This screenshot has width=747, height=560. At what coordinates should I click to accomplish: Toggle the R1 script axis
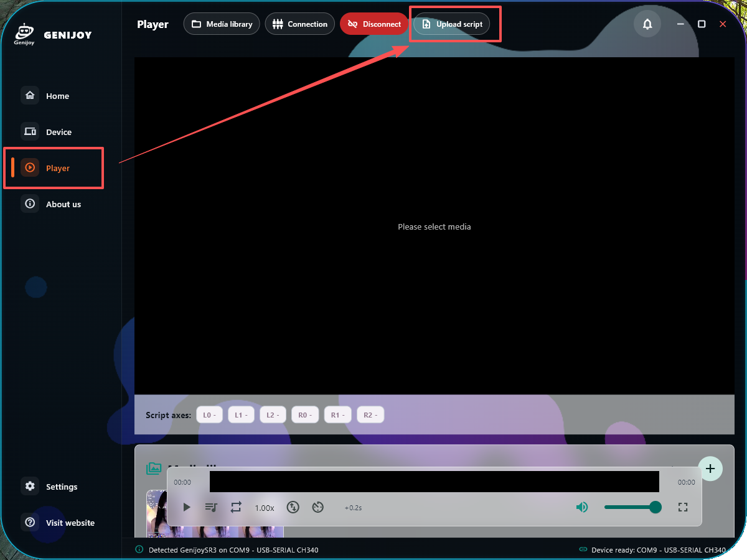(337, 415)
